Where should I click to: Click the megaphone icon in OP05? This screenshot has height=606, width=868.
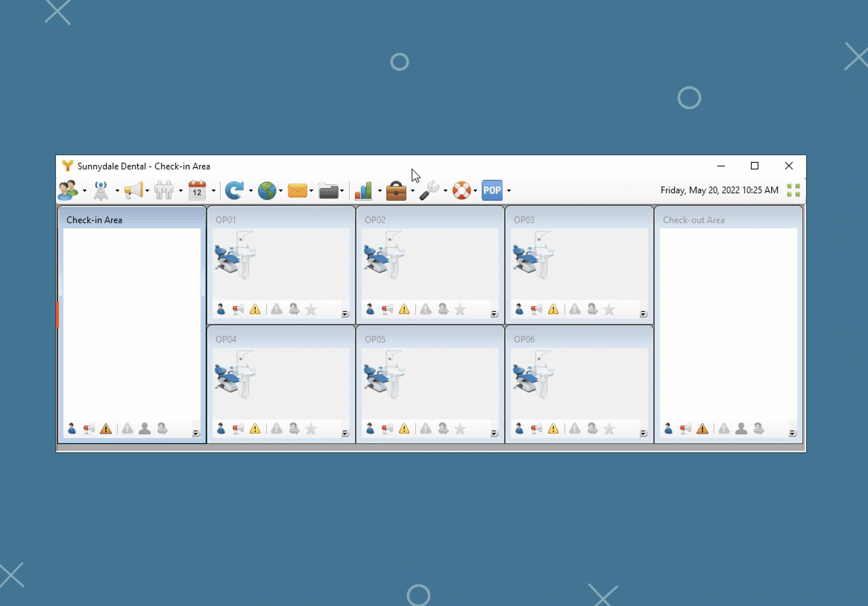(x=387, y=428)
